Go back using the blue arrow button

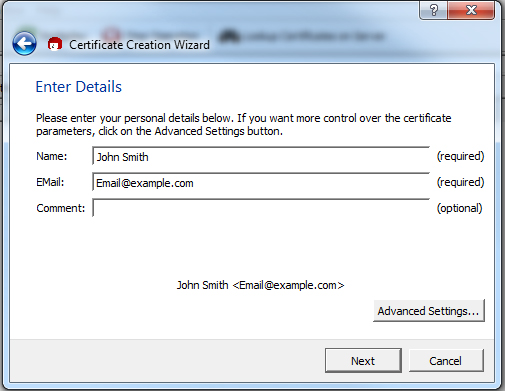pyautogui.click(x=24, y=44)
